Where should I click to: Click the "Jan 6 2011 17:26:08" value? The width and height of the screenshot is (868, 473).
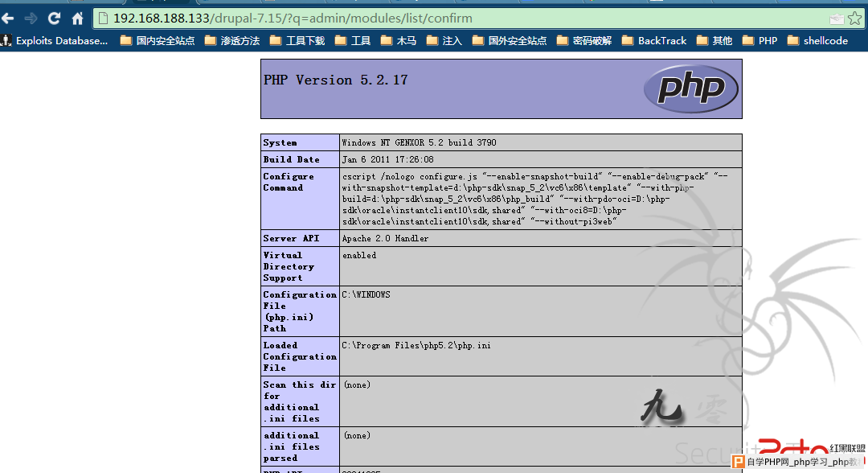[x=387, y=159]
